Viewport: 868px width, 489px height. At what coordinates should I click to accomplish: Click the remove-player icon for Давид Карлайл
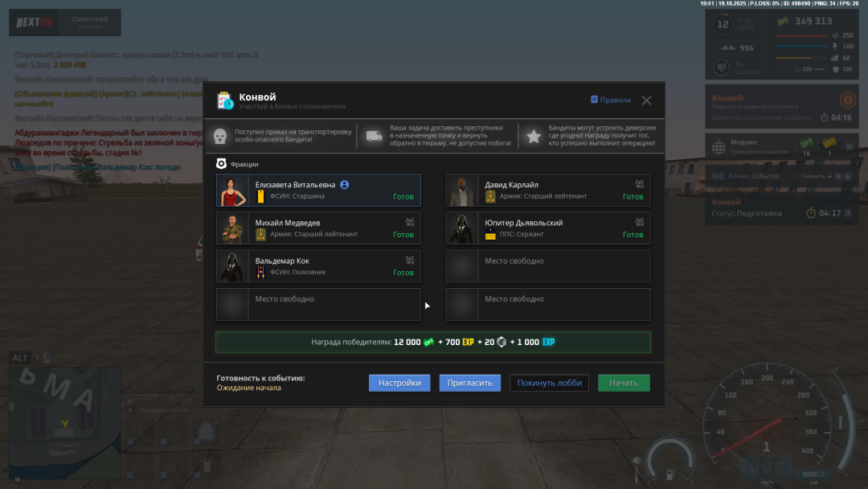click(x=640, y=184)
